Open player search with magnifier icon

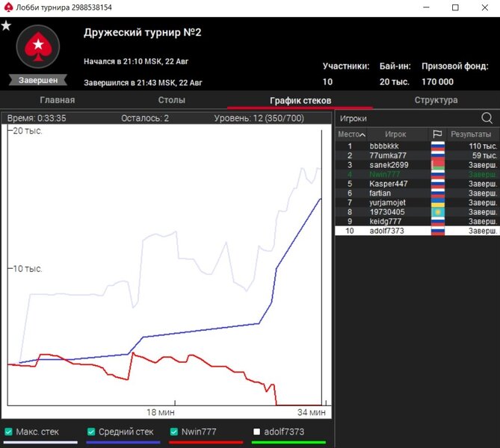(x=487, y=118)
